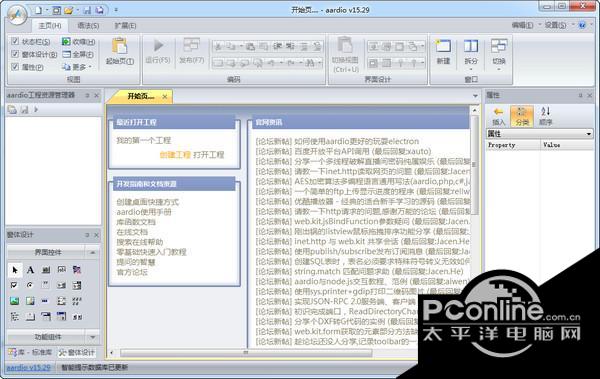Click the 运行(F5) run play button
Image resolution: width=600 pixels, height=379 pixels.
158,51
